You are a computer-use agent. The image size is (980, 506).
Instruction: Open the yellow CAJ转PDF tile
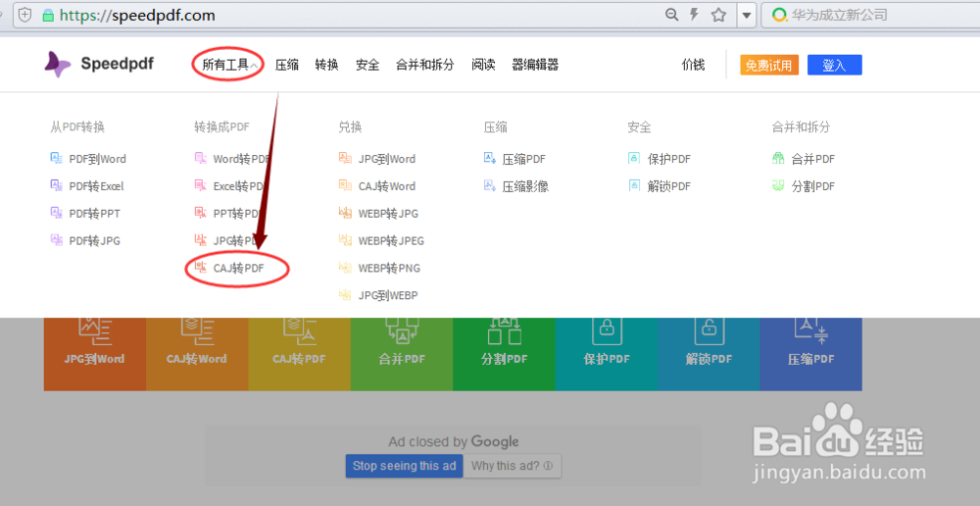299,353
